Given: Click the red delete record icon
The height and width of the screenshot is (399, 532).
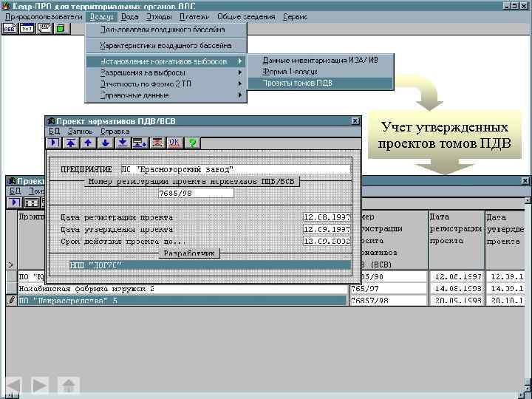Looking at the screenshot, I should click(x=157, y=143).
